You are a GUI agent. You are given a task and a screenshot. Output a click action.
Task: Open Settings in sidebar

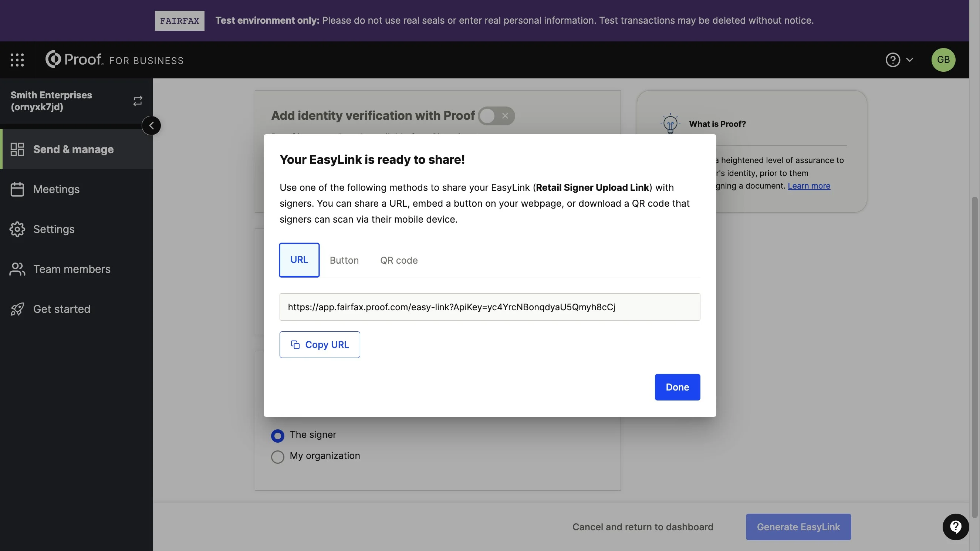(77, 229)
